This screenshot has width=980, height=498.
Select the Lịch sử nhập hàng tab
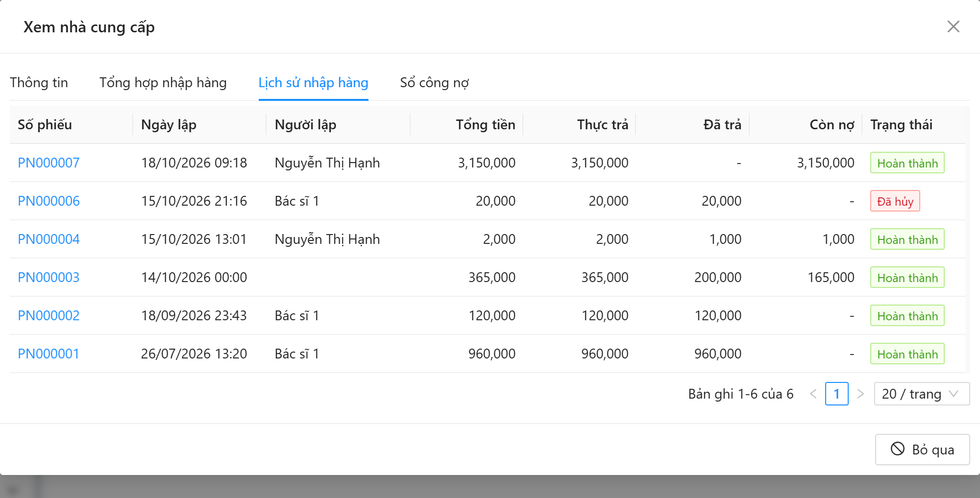coord(313,82)
